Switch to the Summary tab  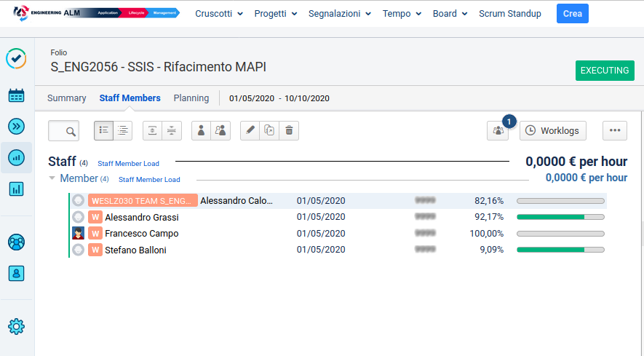(x=66, y=98)
